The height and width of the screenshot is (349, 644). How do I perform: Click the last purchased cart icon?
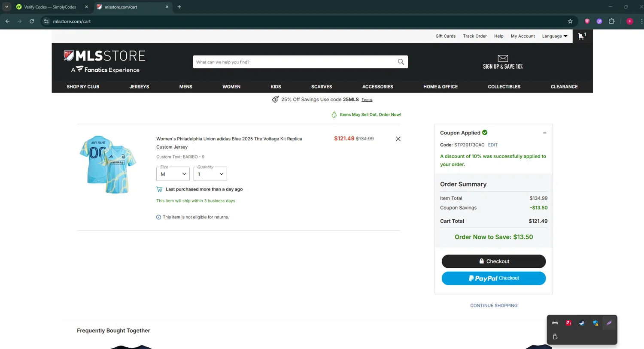coord(159,189)
